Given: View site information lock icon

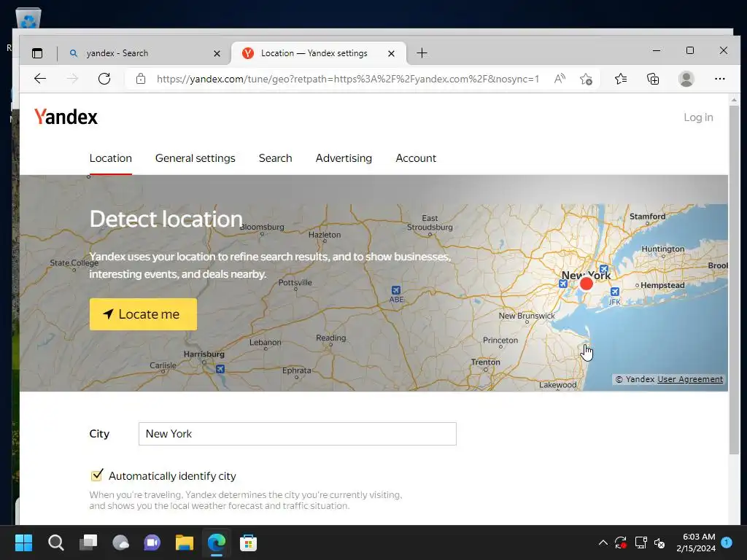Looking at the screenshot, I should [141, 79].
